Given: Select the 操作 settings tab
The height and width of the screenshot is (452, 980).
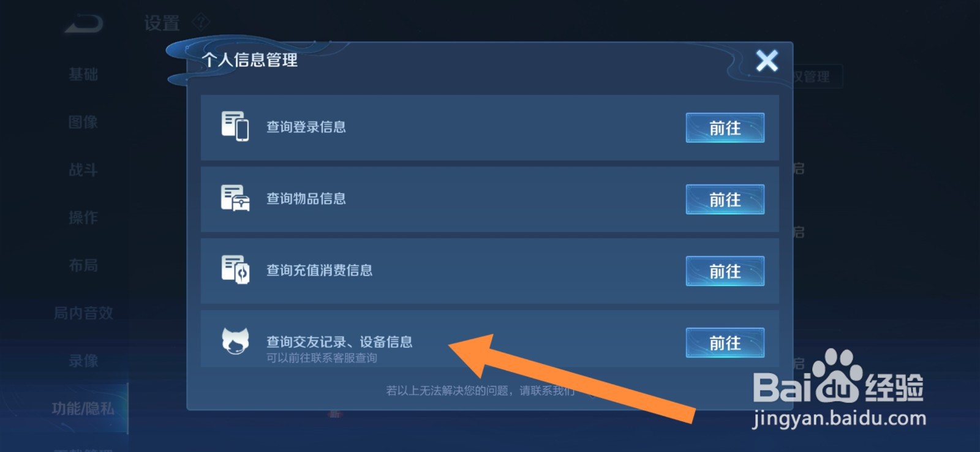Looking at the screenshot, I should [x=83, y=217].
